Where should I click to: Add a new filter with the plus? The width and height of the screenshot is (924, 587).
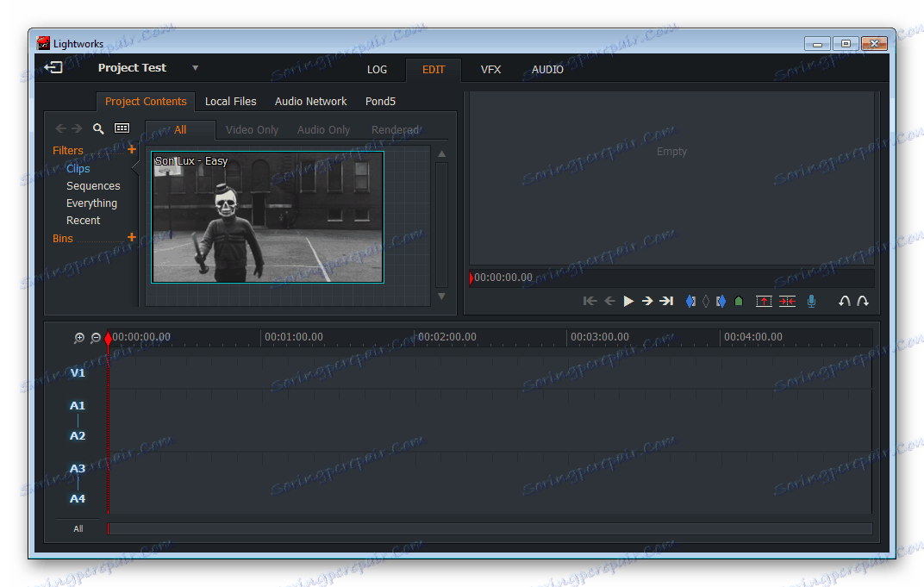click(132, 149)
